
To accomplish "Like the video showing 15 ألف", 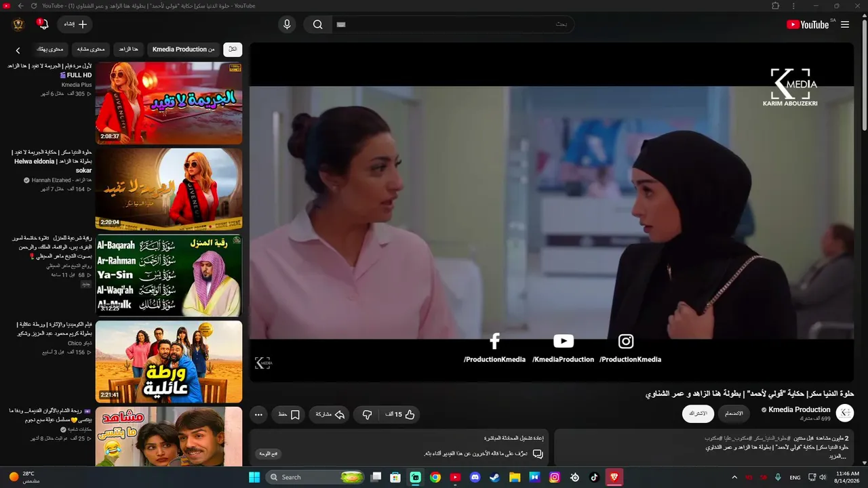I will (x=400, y=414).
